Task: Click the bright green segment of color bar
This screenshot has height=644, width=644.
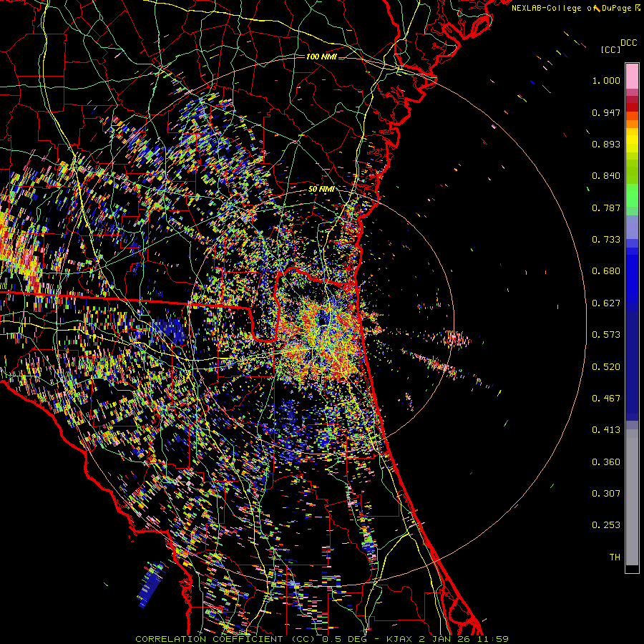Action: pos(632,195)
